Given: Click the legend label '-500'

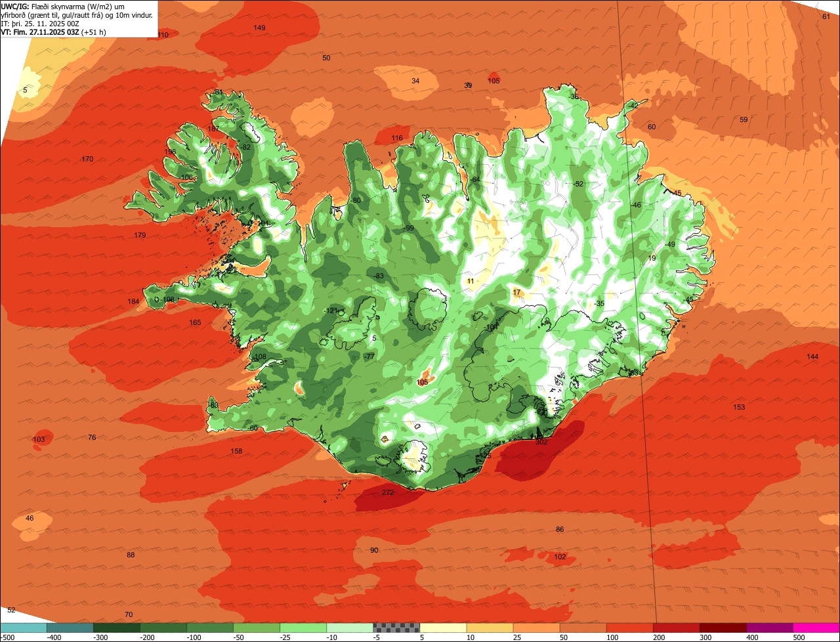Looking at the screenshot, I should tap(7, 637).
